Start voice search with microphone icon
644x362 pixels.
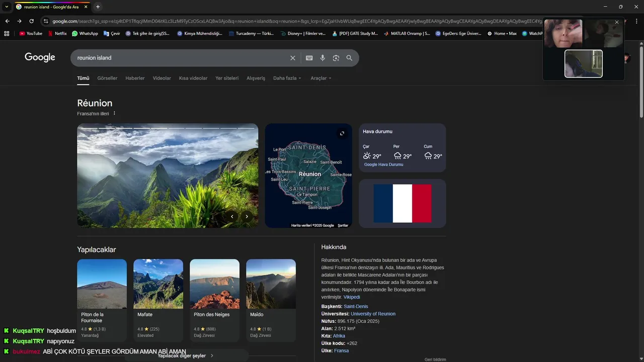pyautogui.click(x=323, y=58)
